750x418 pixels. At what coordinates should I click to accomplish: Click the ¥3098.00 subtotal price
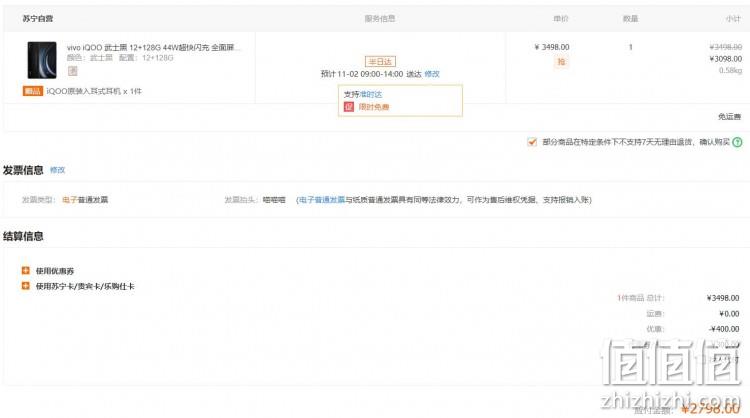pos(726,59)
